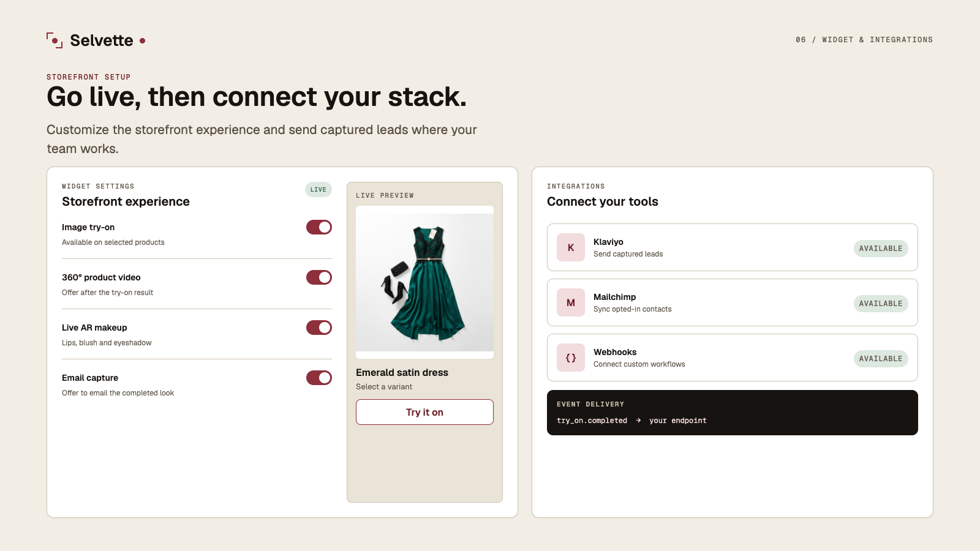Screen dimensions: 980x551
Task: Click the Event Delivery endpoint panel
Action: coord(733,413)
